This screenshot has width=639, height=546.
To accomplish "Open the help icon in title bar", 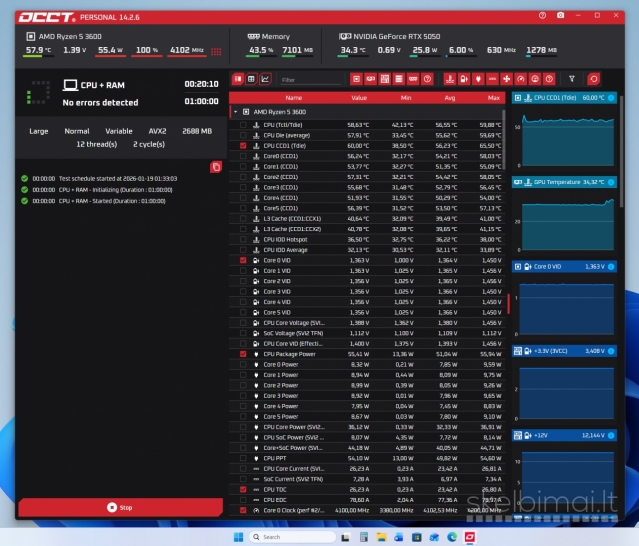I will [x=542, y=16].
